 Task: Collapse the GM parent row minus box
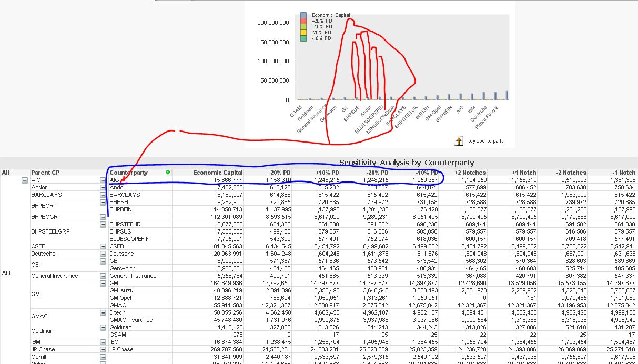pos(103,283)
